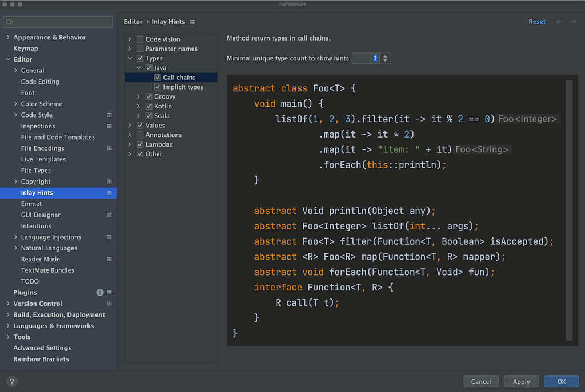
Task: Expand the Groovy node
Action: click(x=138, y=96)
